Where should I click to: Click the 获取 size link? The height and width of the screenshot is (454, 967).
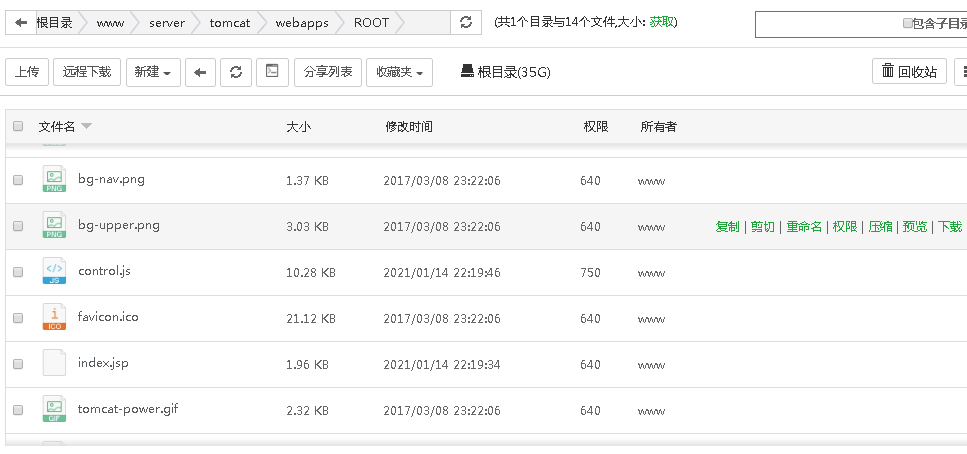click(x=661, y=22)
